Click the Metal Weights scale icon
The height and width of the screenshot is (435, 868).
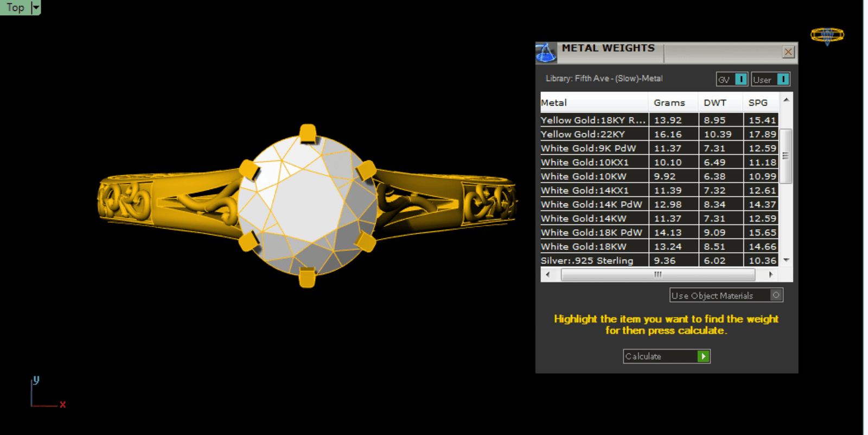(546, 53)
